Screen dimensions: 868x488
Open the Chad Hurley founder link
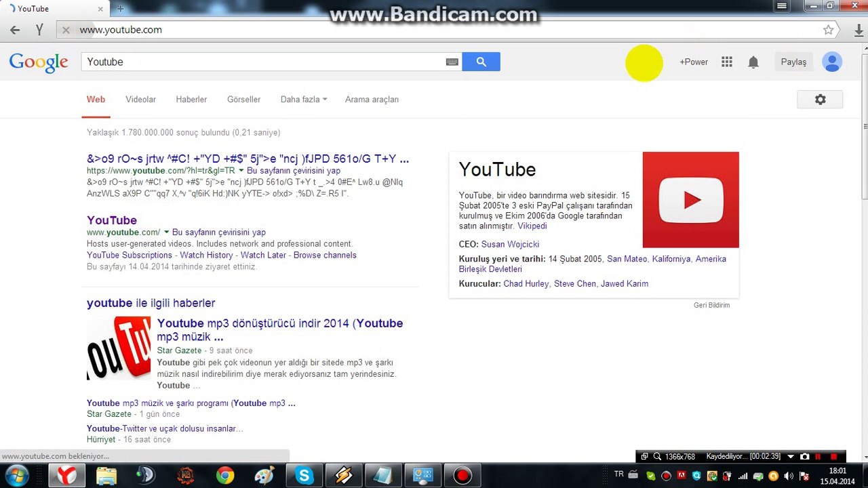click(526, 284)
